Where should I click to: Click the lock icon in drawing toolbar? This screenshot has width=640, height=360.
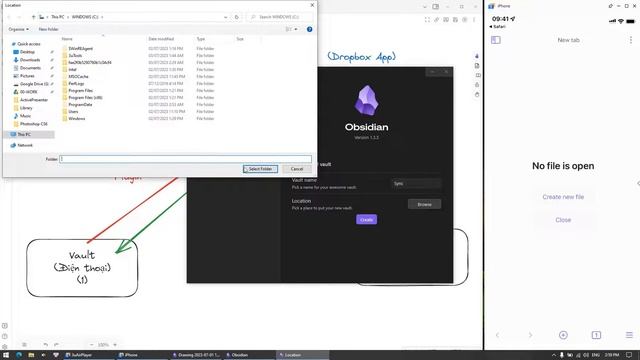tap(477, 85)
